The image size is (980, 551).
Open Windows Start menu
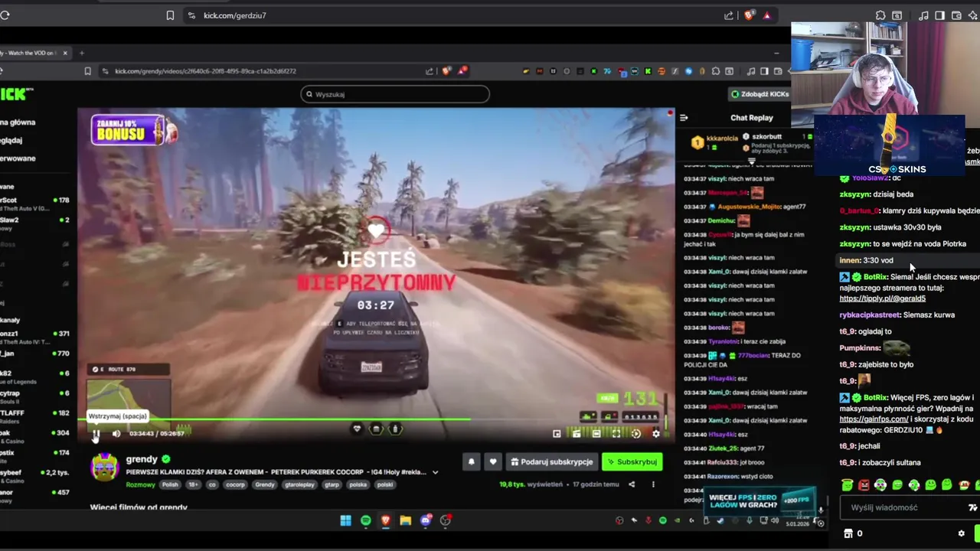coord(345,520)
